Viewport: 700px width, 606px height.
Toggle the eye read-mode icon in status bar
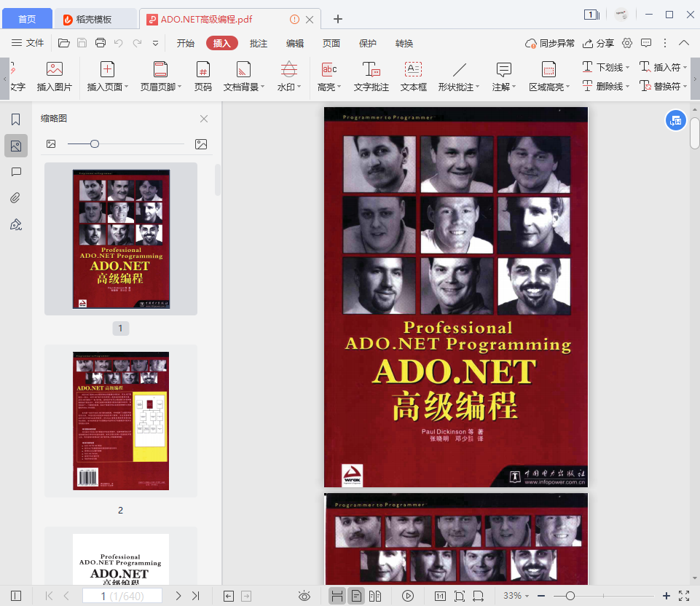(x=306, y=596)
